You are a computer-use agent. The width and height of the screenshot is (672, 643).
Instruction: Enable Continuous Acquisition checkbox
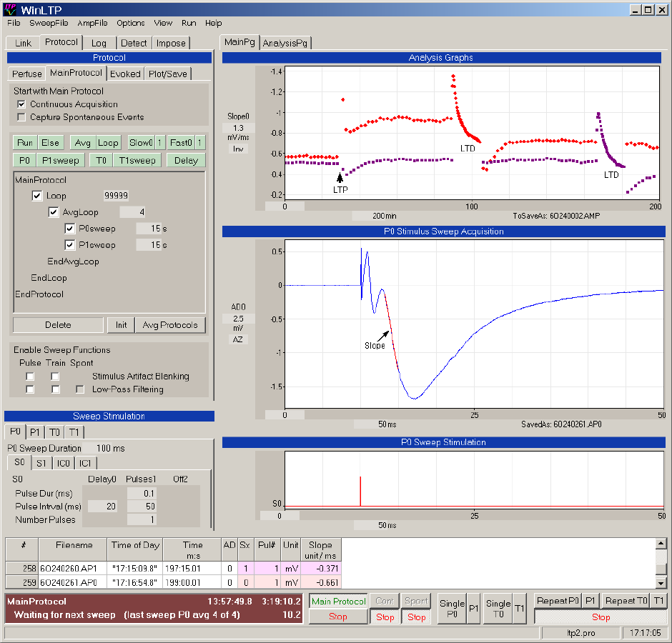(x=21, y=104)
